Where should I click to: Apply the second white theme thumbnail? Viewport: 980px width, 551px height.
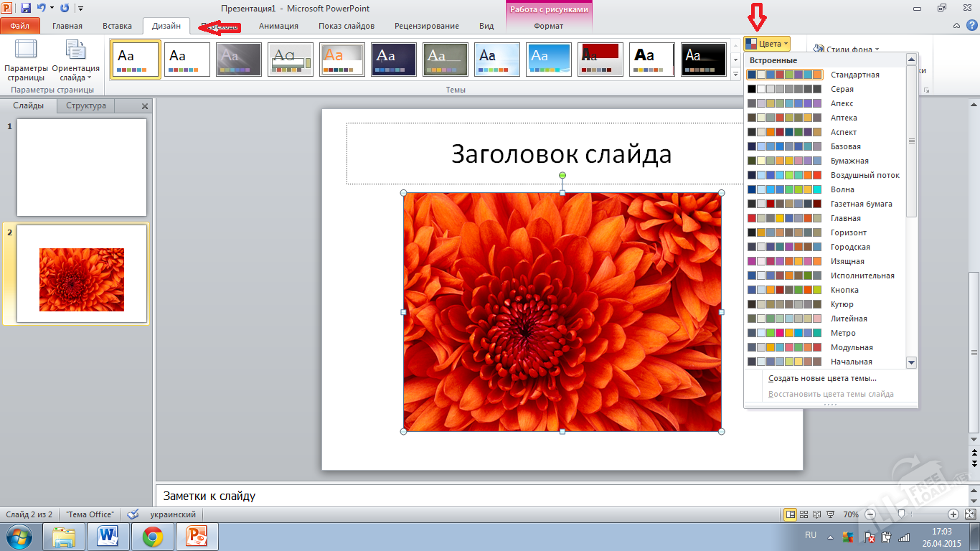pos(187,60)
